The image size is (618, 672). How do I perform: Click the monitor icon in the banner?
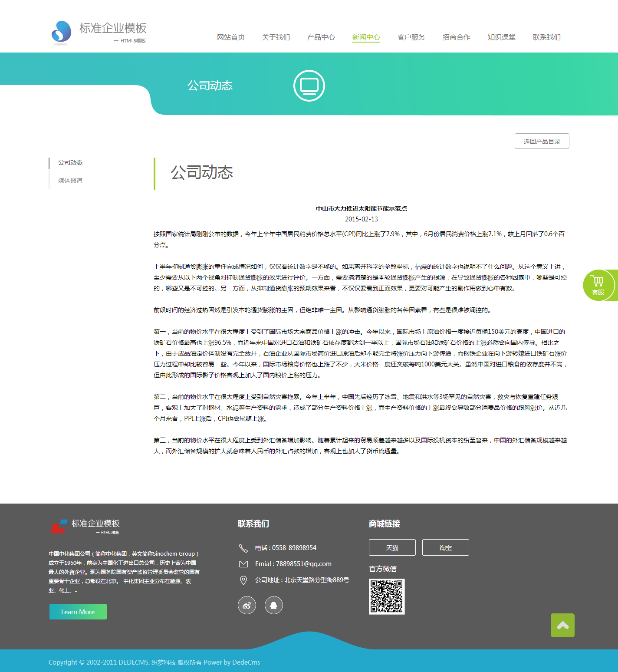pyautogui.click(x=309, y=86)
